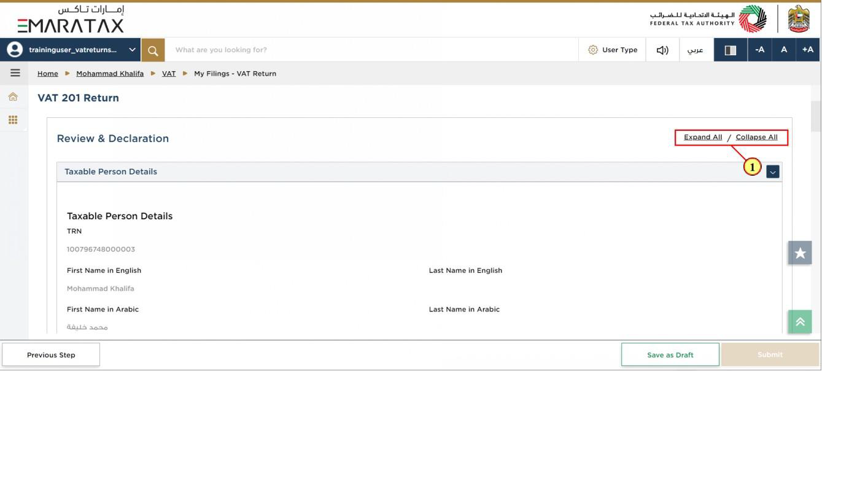868x492 pixels.
Task: Select TRN value 100796748000003
Action: [x=101, y=249]
